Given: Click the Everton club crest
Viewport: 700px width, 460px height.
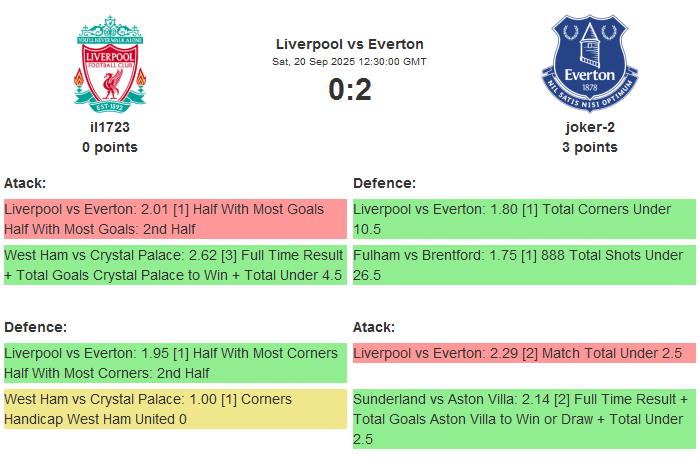Looking at the screenshot, I should 589,63.
